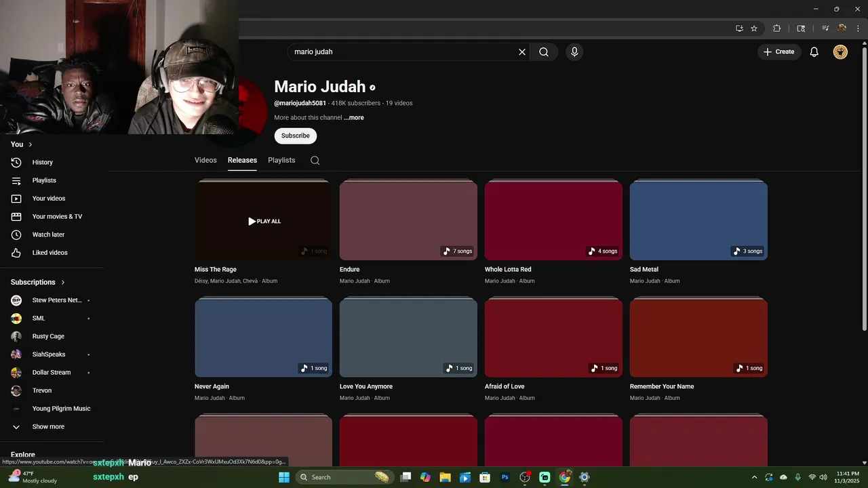Image resolution: width=868 pixels, height=488 pixels.
Task: Expand the You section chevron
Action: (31, 144)
